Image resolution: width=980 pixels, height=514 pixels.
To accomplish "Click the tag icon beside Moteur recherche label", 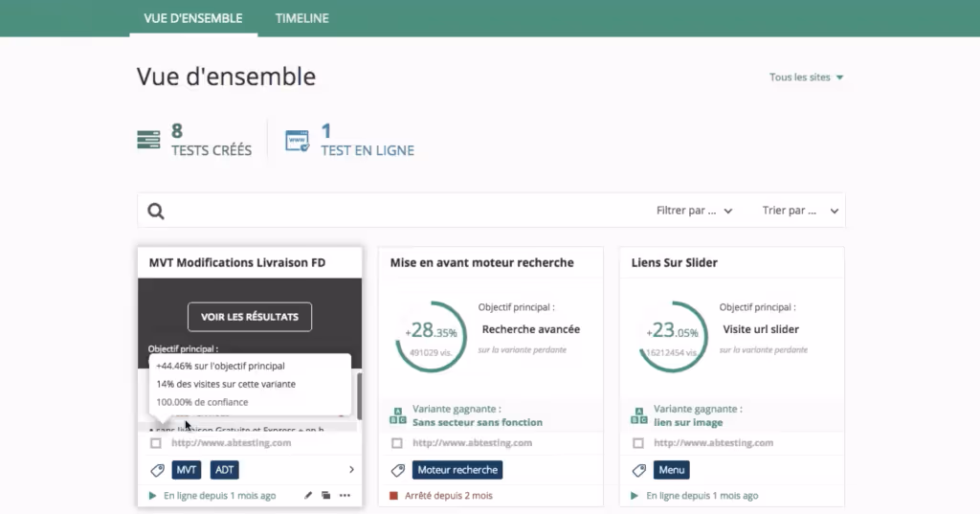I will (398, 470).
